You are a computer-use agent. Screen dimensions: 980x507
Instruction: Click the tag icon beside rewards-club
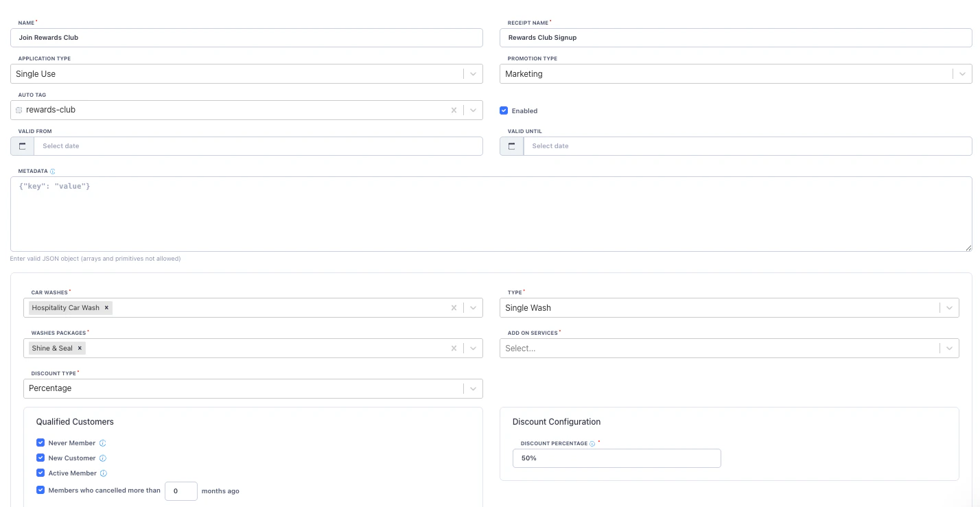click(x=19, y=110)
